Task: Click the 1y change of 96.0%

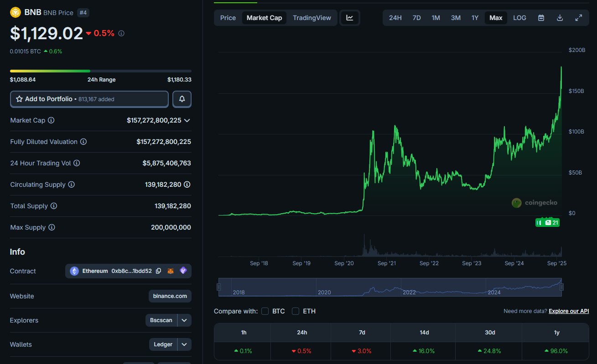Action: 556,351
